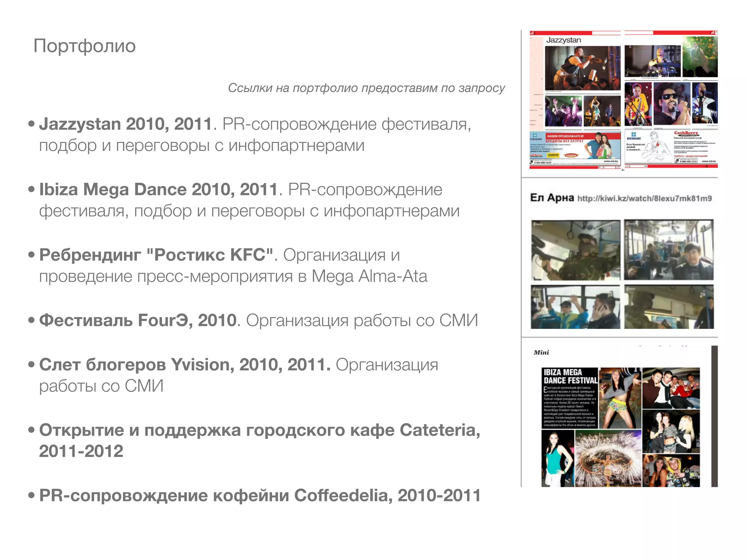Image resolution: width=747 pixels, height=560 pixels.
Task: Open the large Jazzystan singer photo
Action: pos(582,68)
